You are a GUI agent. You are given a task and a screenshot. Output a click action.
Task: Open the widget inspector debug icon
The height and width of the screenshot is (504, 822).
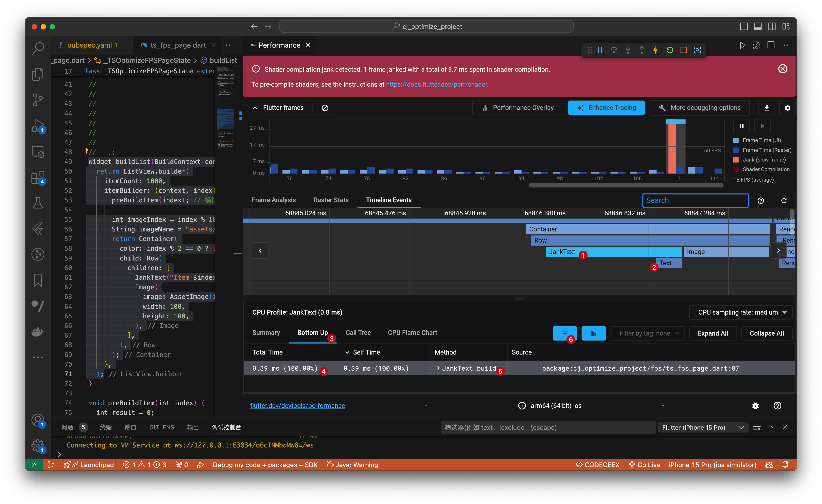tap(698, 50)
